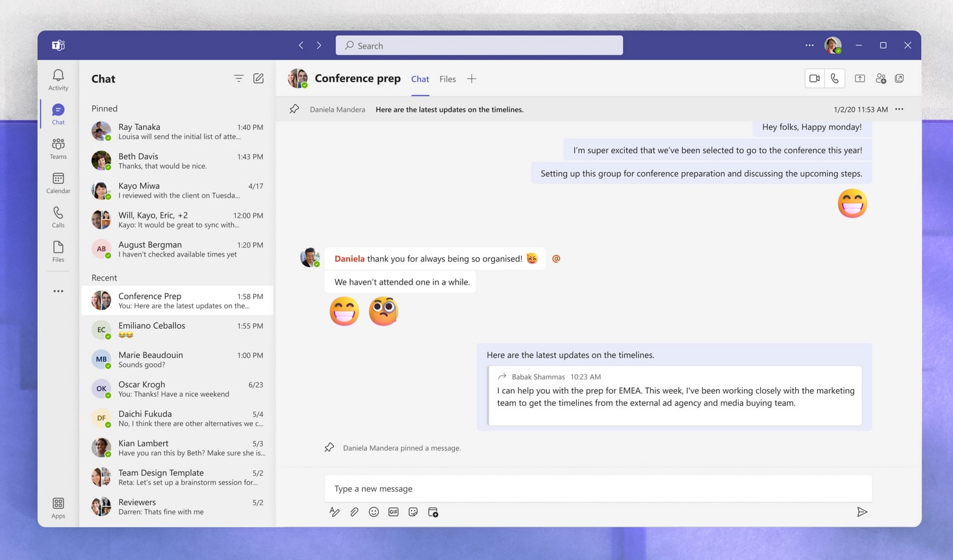Expand more apps in the left sidebar
This screenshot has height=560, width=953.
click(58, 291)
